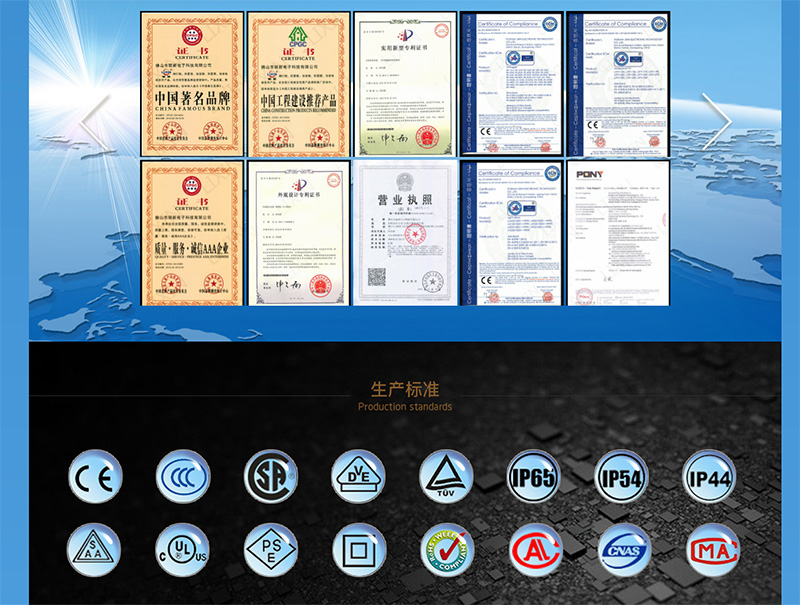Open the WEEE RoHS Compliant badge
The height and width of the screenshot is (605, 800).
click(x=447, y=550)
